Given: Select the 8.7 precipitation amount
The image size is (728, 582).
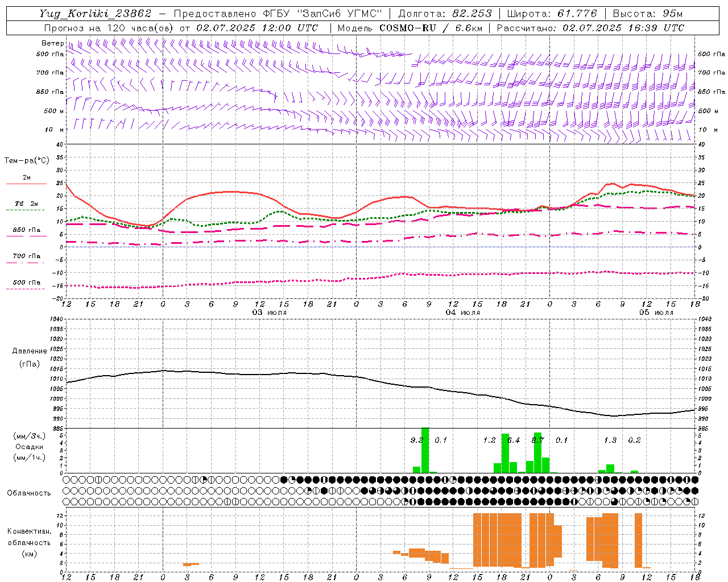Looking at the screenshot, I should 537,440.
